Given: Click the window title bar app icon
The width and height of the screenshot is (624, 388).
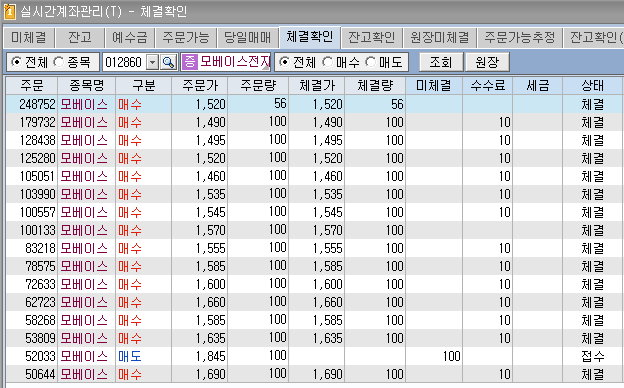Looking at the screenshot, I should click(9, 12).
